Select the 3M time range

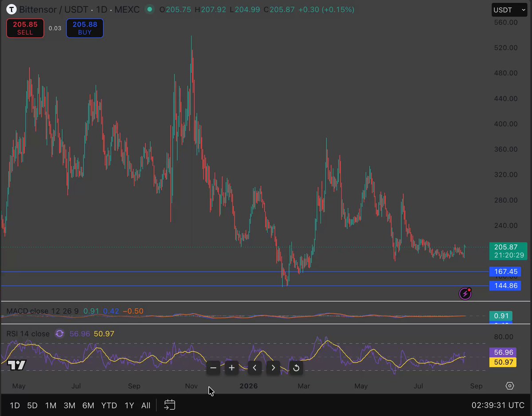tap(69, 405)
